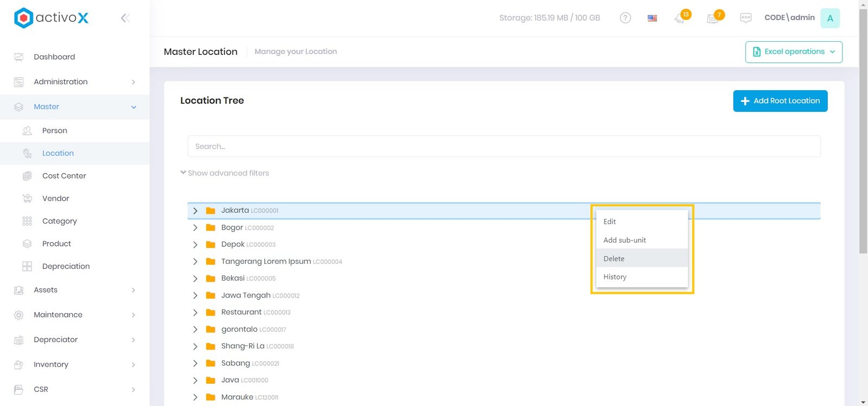The width and height of the screenshot is (868, 406).
Task: Open the tasks icon with 7 badge
Action: click(x=713, y=18)
